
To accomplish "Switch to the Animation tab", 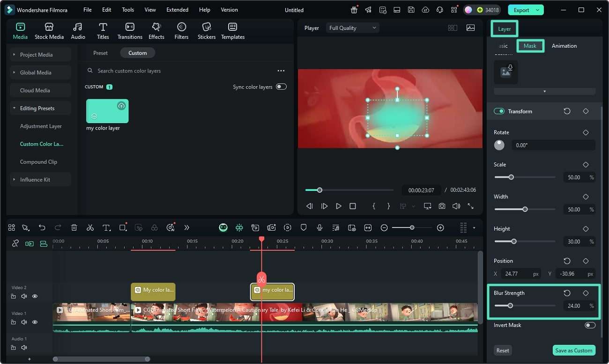I will [564, 46].
